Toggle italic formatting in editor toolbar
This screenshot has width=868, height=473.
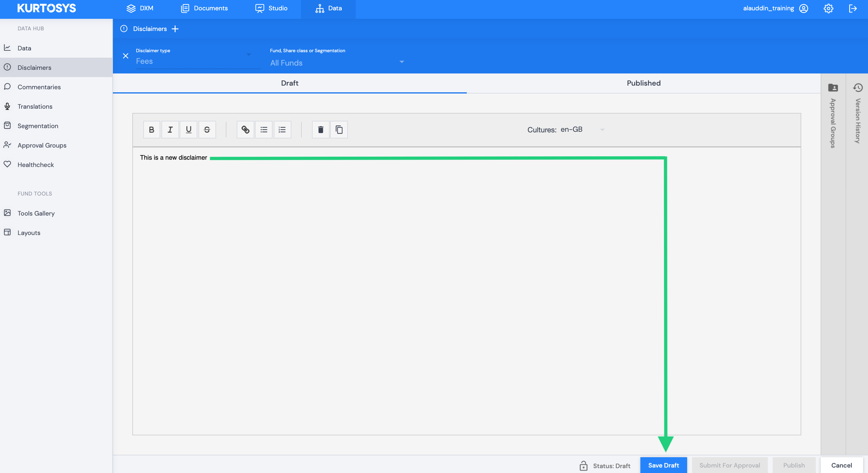tap(170, 129)
